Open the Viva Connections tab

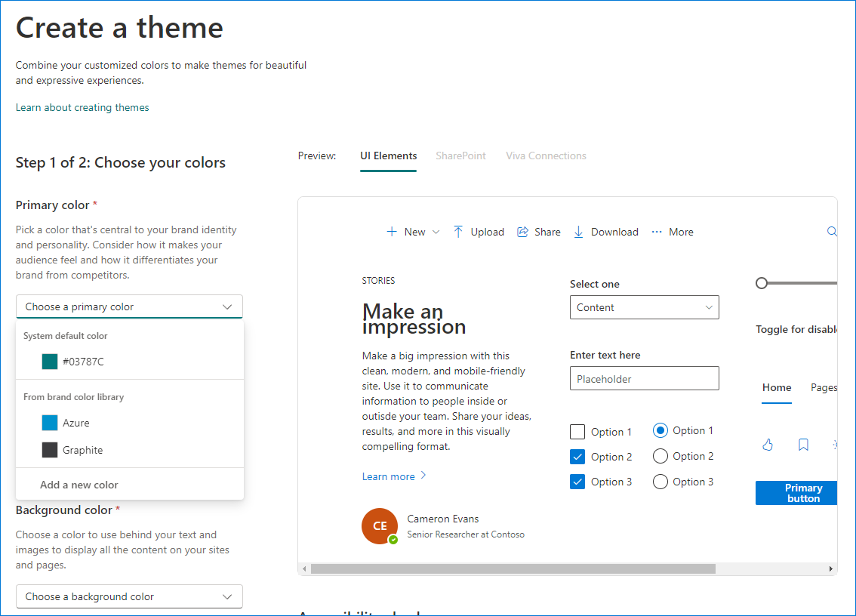pos(546,156)
